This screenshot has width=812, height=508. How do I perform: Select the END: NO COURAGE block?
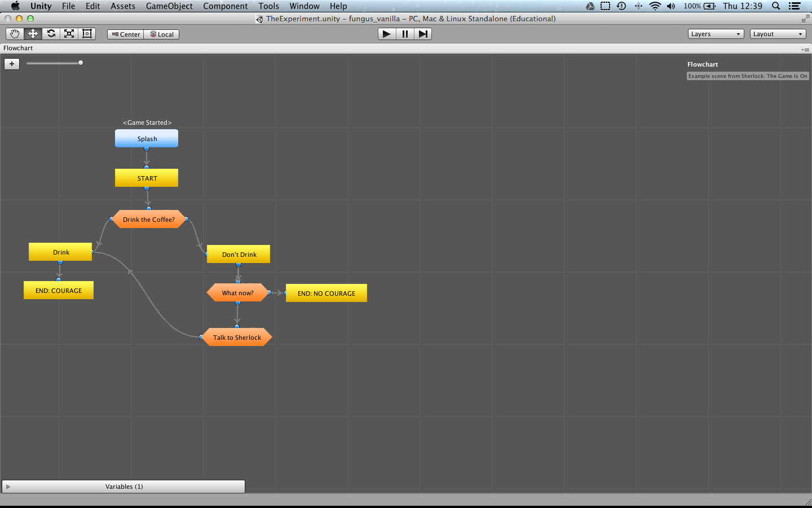click(x=326, y=293)
